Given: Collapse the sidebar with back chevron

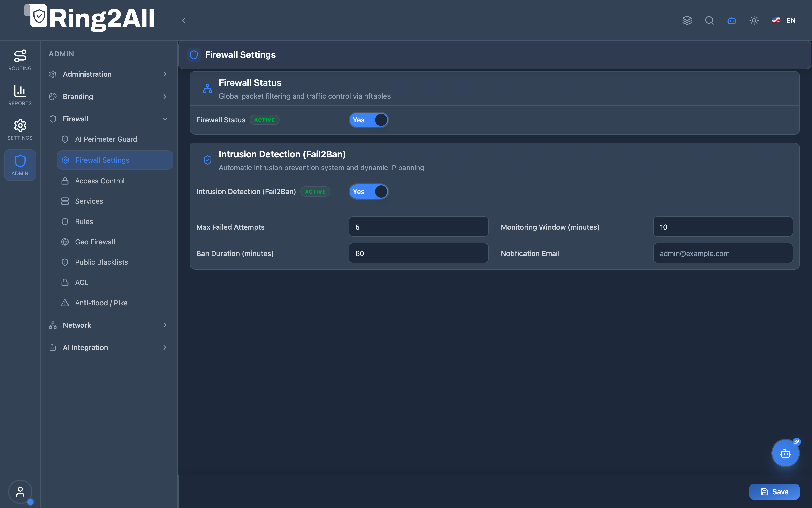Looking at the screenshot, I should pyautogui.click(x=183, y=20).
